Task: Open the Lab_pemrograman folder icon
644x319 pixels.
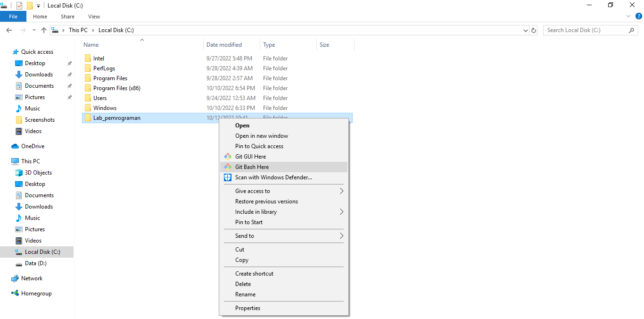Action: [x=88, y=118]
